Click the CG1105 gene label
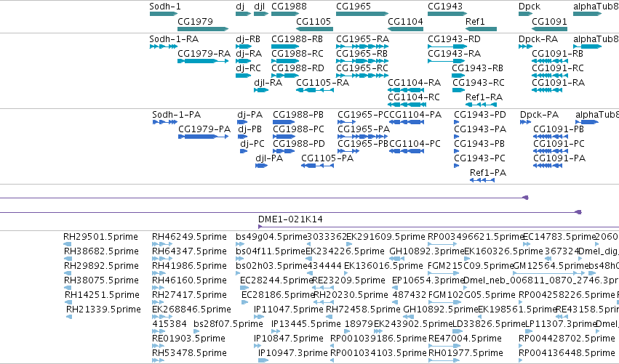This screenshot has width=619, height=364. 314,21
